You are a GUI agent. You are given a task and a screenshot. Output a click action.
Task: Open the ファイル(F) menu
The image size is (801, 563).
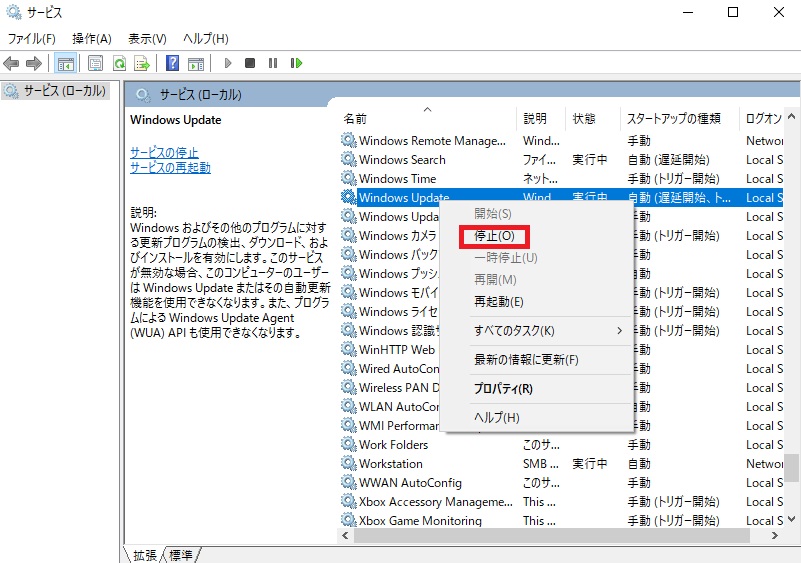[x=32, y=39]
